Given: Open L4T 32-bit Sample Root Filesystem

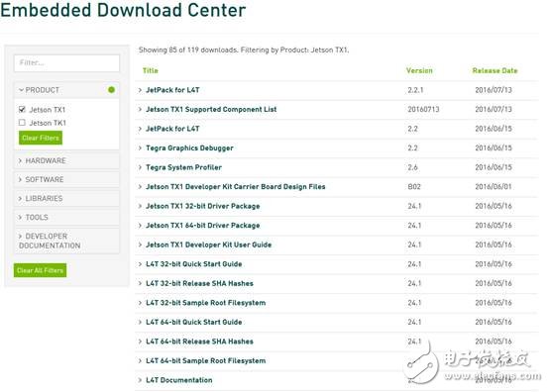Looking at the screenshot, I should 206,303.
